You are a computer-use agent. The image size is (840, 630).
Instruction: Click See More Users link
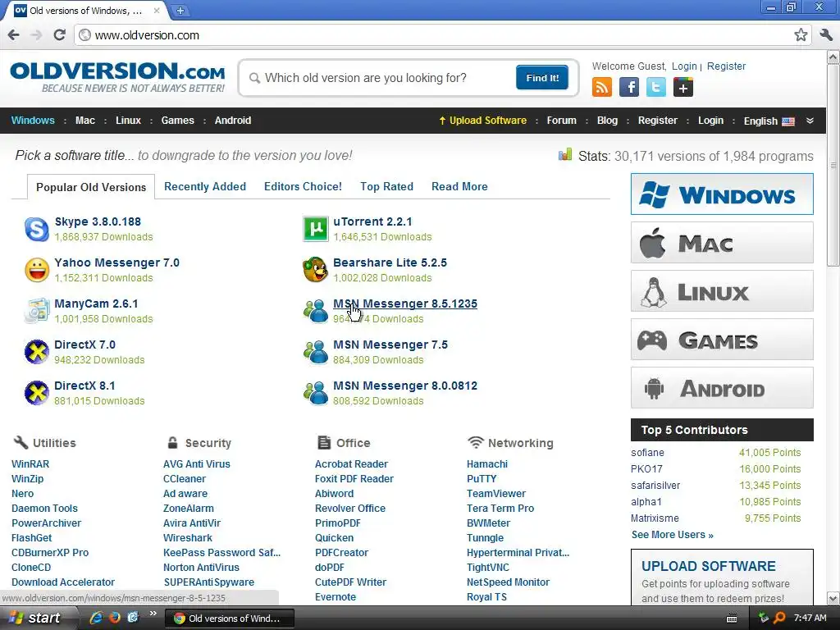[672, 535]
